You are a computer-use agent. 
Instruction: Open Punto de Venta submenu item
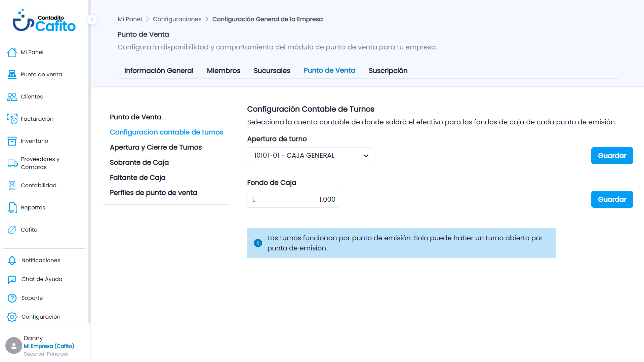point(135,117)
